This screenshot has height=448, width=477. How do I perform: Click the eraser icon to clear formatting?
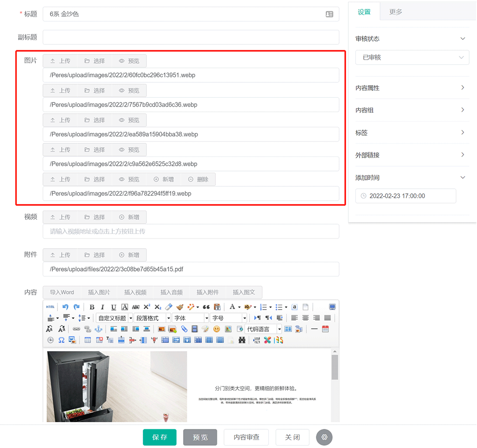[169, 307]
